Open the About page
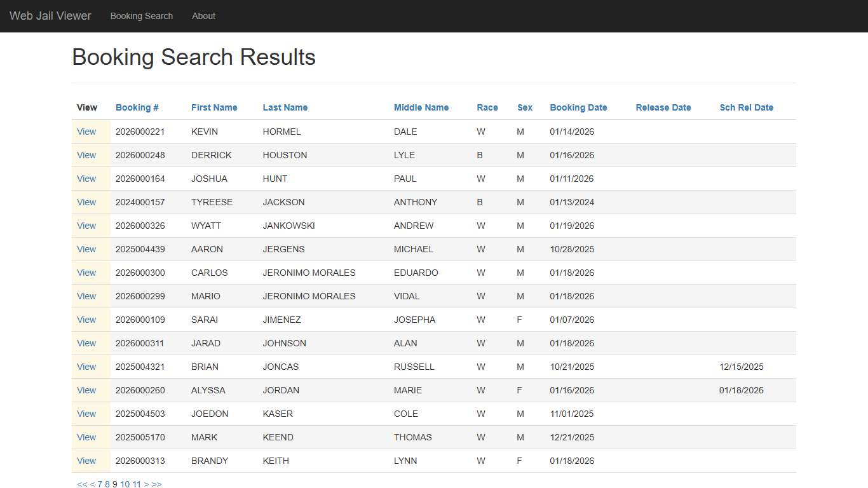The height and width of the screenshot is (488, 868). click(203, 16)
